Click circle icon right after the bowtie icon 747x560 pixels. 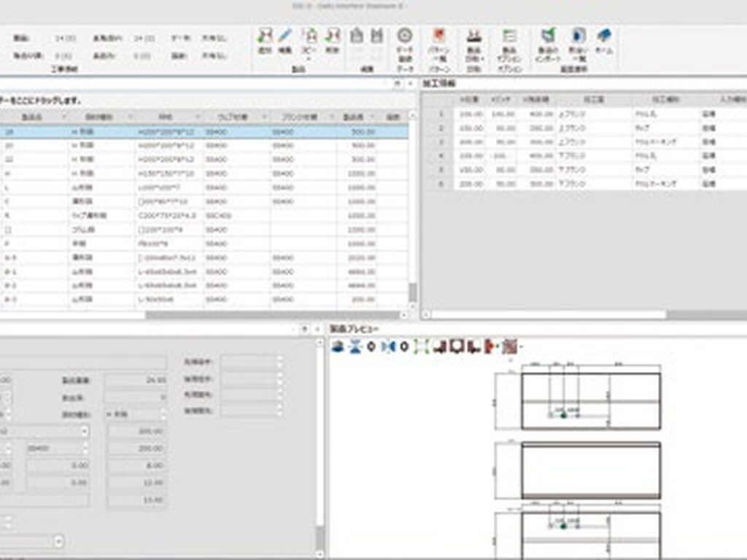404,346
